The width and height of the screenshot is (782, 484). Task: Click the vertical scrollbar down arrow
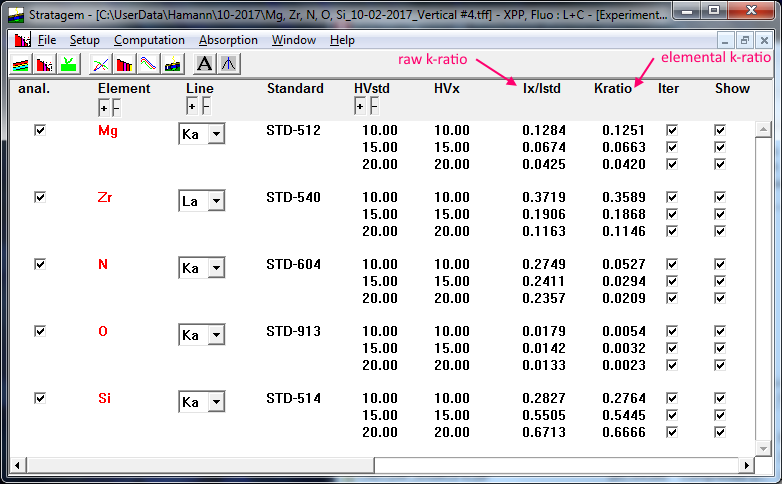[x=763, y=448]
